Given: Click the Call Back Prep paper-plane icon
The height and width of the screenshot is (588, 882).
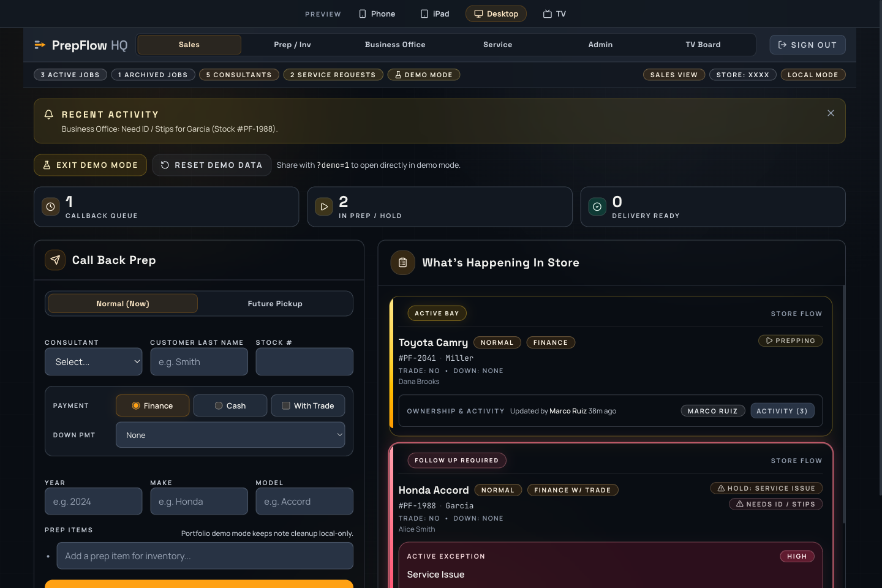Looking at the screenshot, I should point(55,260).
